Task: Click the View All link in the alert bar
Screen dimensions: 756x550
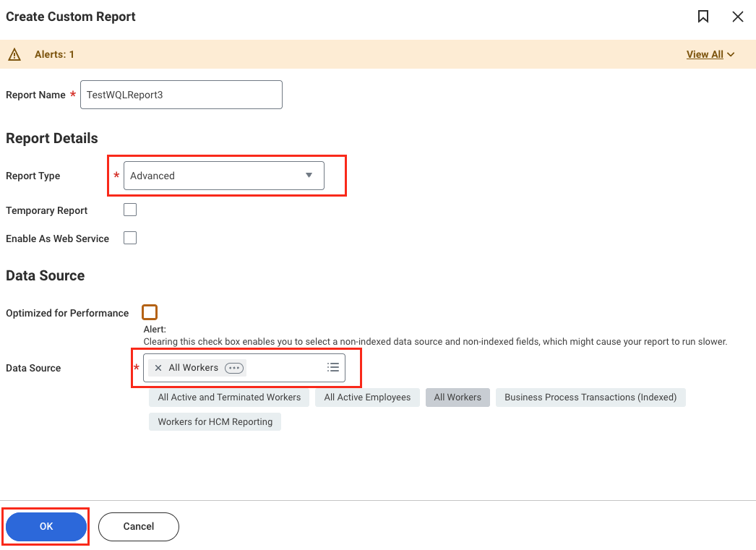Action: [705, 53]
